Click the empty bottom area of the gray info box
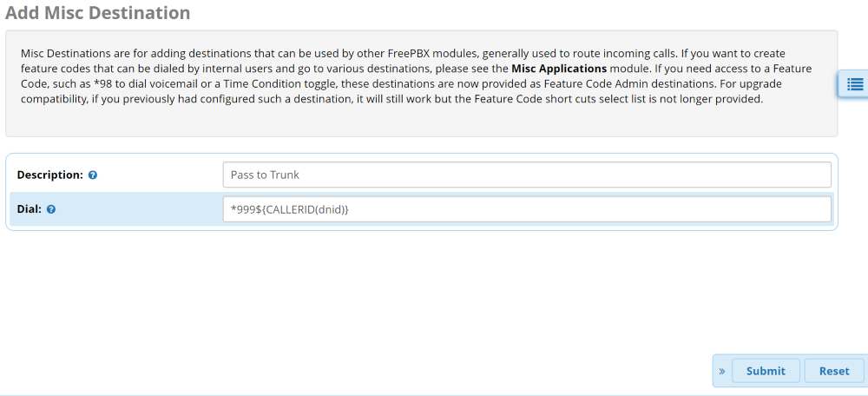Image resolution: width=868 pixels, height=396 pixels. coord(421,122)
